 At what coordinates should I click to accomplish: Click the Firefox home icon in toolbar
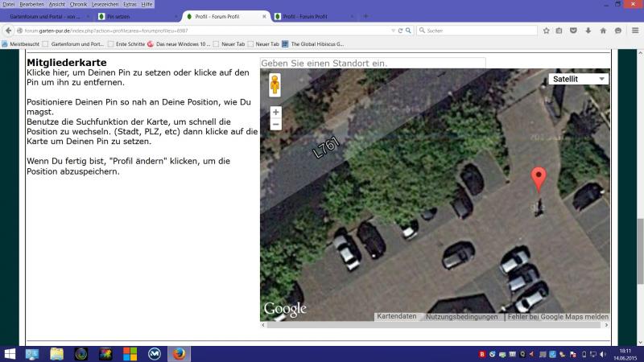(602, 31)
